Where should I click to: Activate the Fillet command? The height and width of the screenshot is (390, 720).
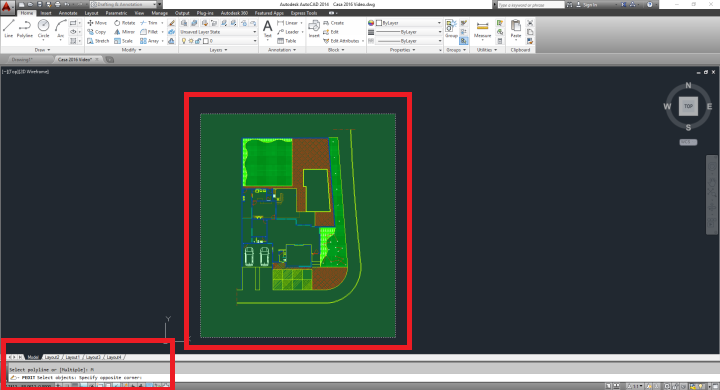click(x=149, y=32)
